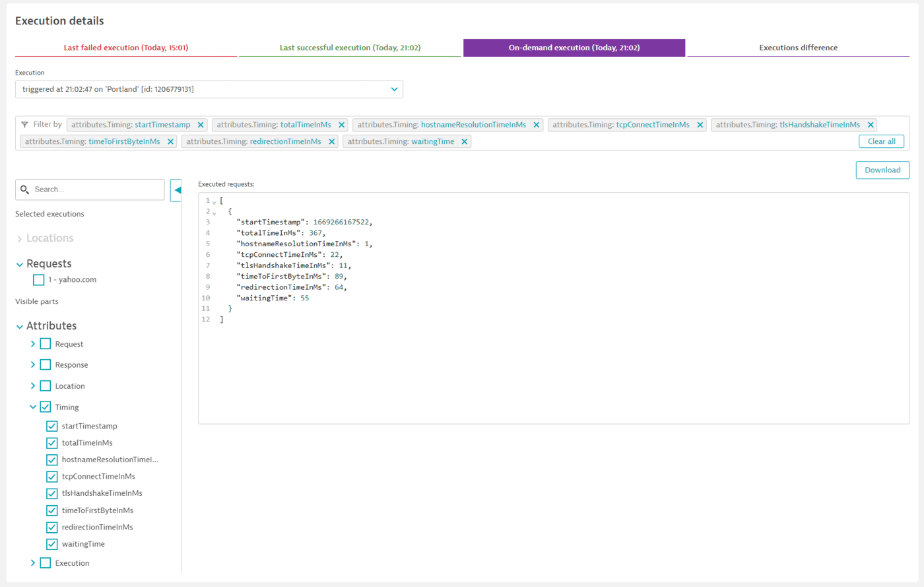Viewport: 924px width, 587px height.
Task: Remove the waitingTime filter chip
Action: click(464, 141)
